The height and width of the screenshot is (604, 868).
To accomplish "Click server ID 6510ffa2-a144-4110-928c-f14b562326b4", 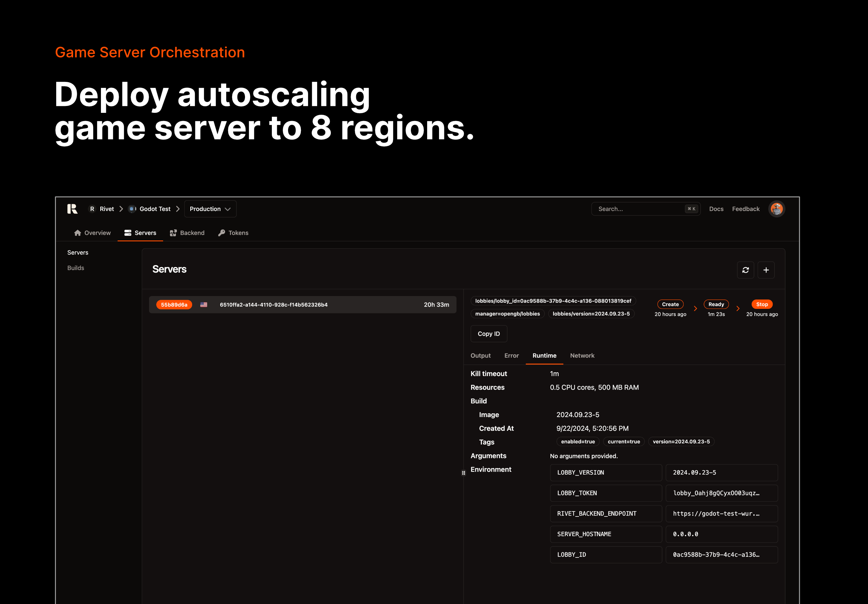I will (x=274, y=305).
